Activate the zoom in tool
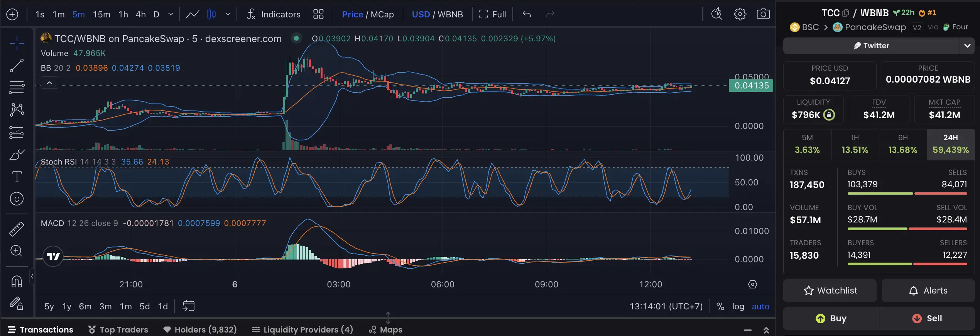 pyautogui.click(x=17, y=251)
